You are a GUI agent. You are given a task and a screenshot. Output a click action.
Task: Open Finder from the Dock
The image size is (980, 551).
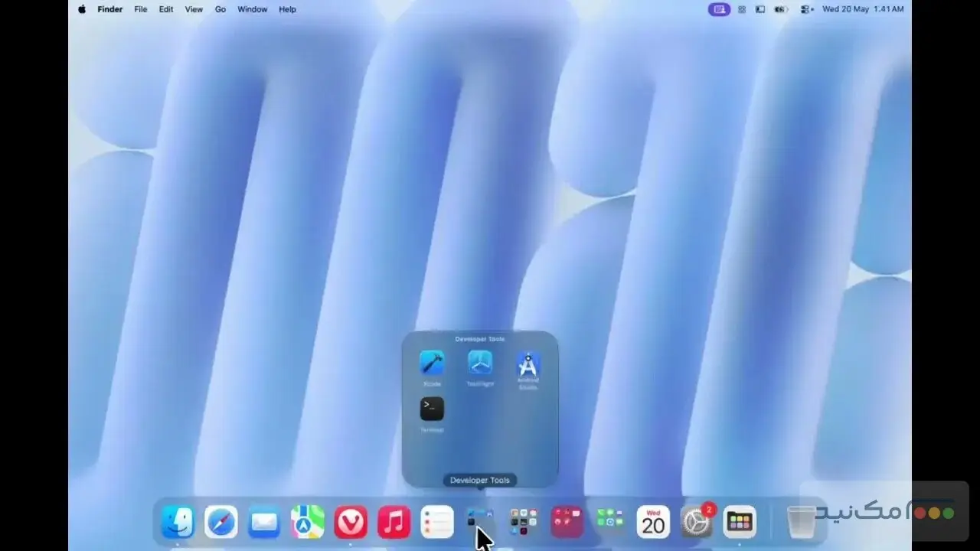coord(178,523)
